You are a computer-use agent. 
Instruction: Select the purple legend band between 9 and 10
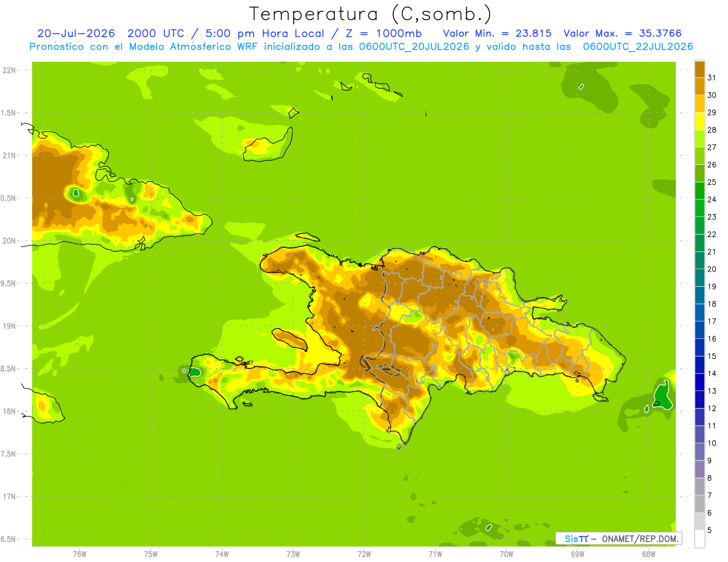pyautogui.click(x=699, y=452)
